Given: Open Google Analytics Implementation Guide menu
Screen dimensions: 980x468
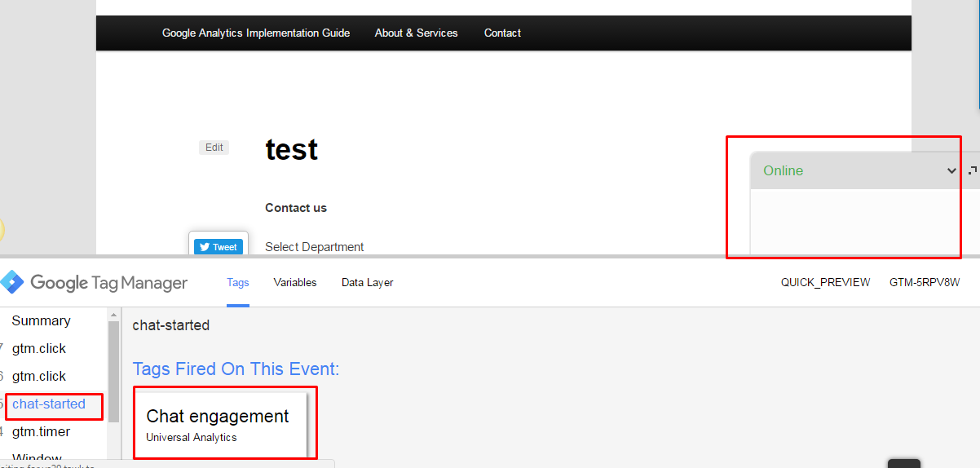Looking at the screenshot, I should [256, 33].
